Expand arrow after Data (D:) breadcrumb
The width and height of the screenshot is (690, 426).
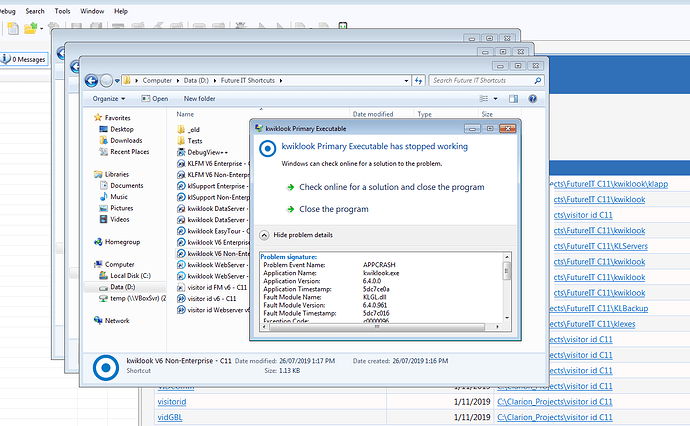click(x=215, y=81)
